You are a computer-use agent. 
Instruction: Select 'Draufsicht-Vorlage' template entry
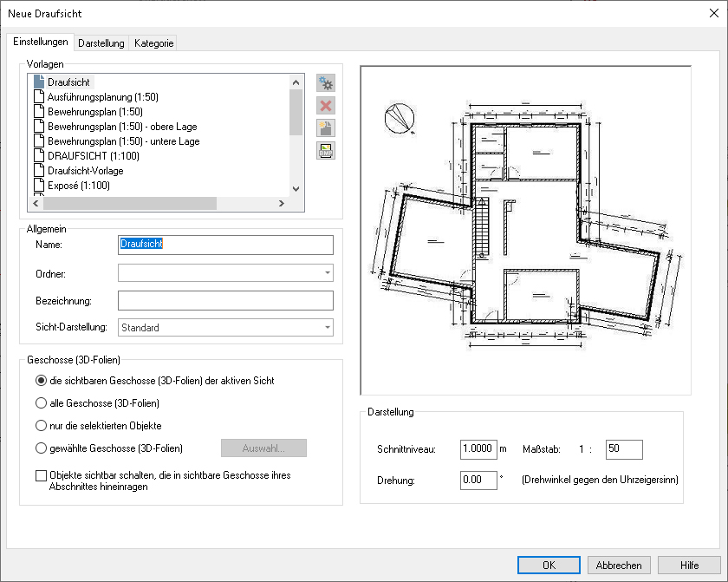(86, 171)
